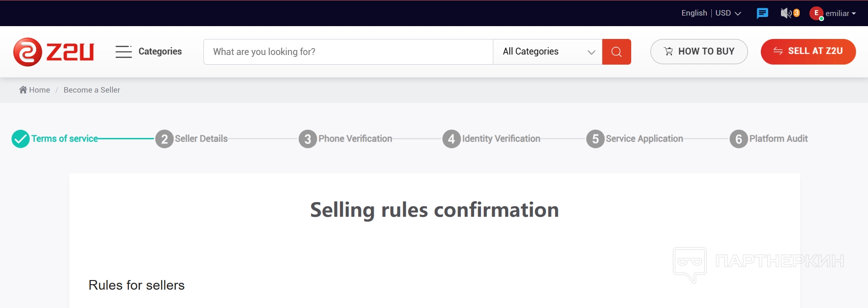Focus the 'What are you looking for?' search field
Viewport: 868px width, 308px height.
(348, 52)
